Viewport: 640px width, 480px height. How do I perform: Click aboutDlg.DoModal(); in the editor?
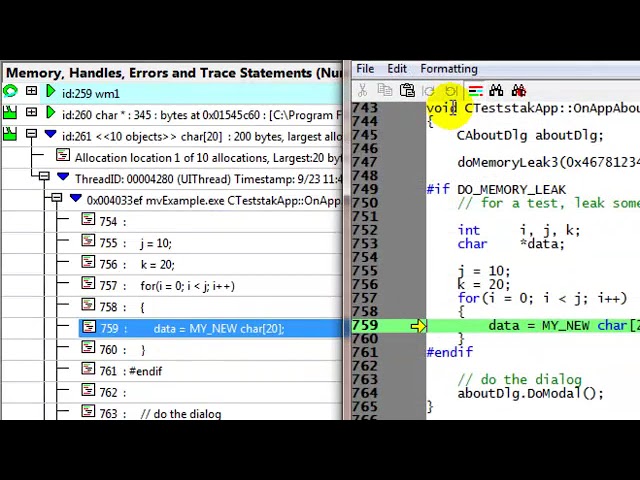pyautogui.click(x=530, y=393)
